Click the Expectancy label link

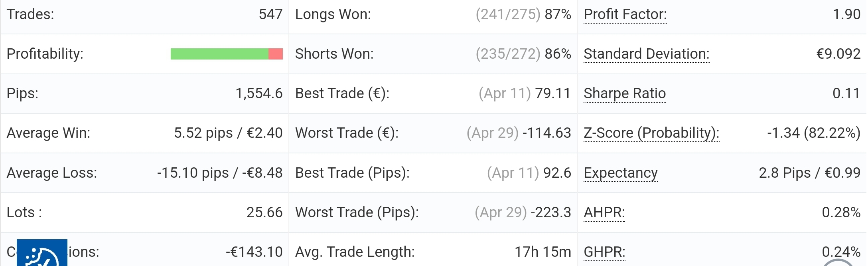620,173
